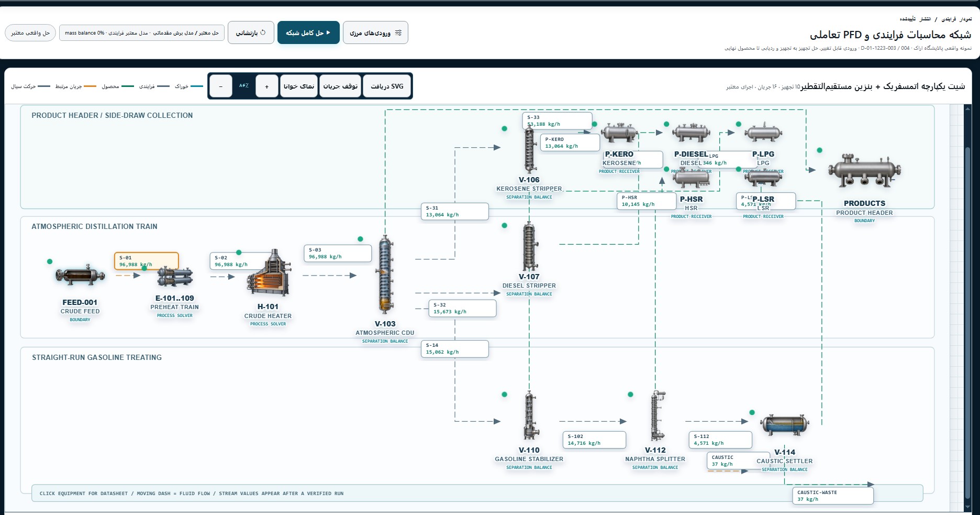Image resolution: width=980 pixels, height=515 pixels.
Task: Open ورودی‌های مرزی boundary inputs
Action: coord(375,32)
